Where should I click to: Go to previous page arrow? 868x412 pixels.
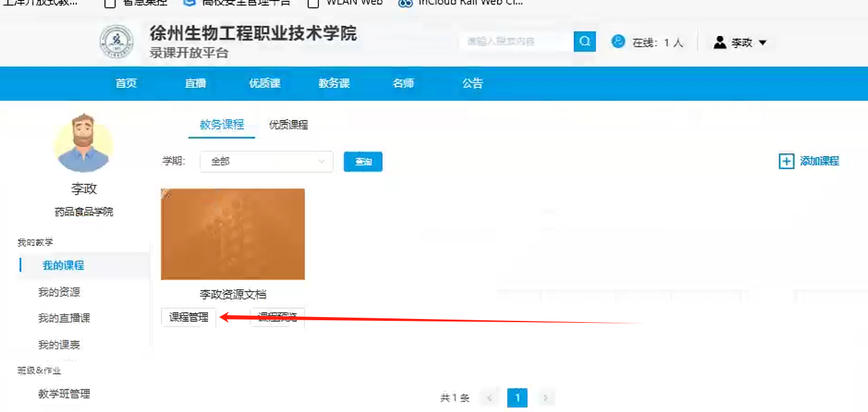point(489,398)
